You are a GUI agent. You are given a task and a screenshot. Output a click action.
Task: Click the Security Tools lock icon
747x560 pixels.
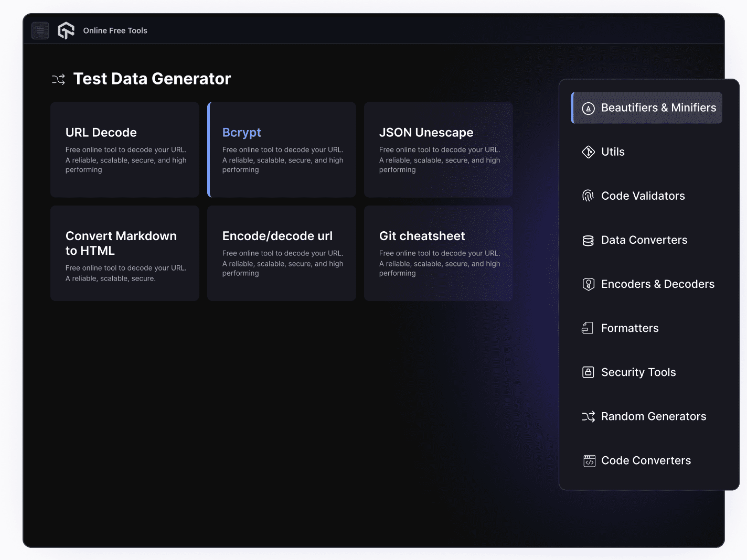(589, 372)
